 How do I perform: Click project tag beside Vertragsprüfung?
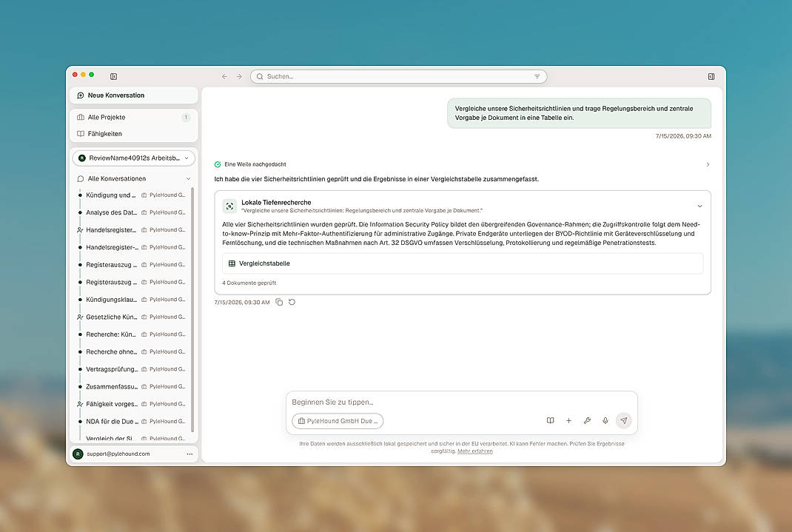[x=163, y=369]
